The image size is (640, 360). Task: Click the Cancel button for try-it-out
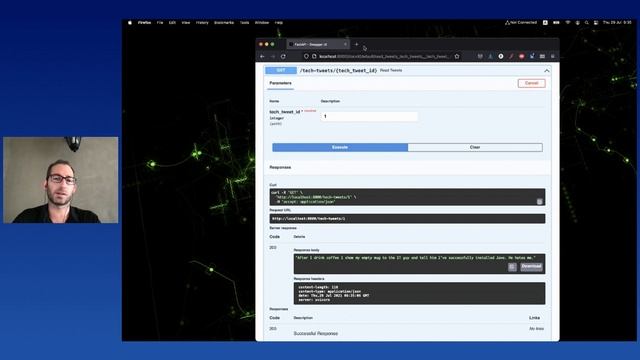pos(531,83)
